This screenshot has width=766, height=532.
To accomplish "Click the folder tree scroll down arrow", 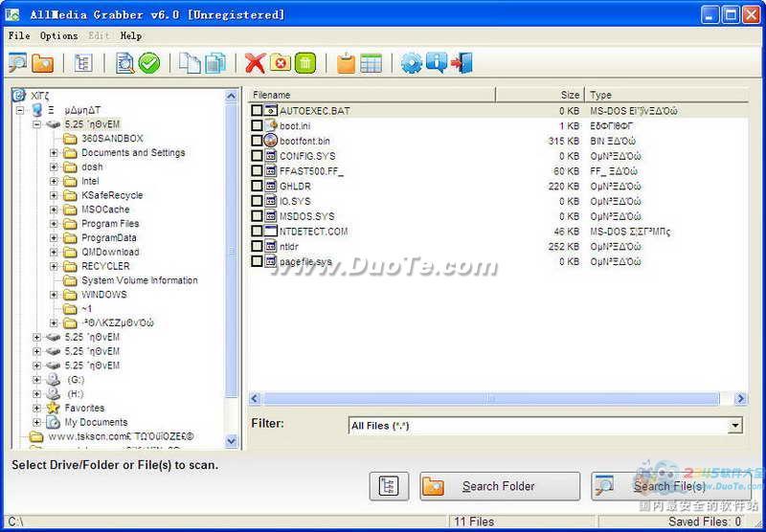I will 231,441.
